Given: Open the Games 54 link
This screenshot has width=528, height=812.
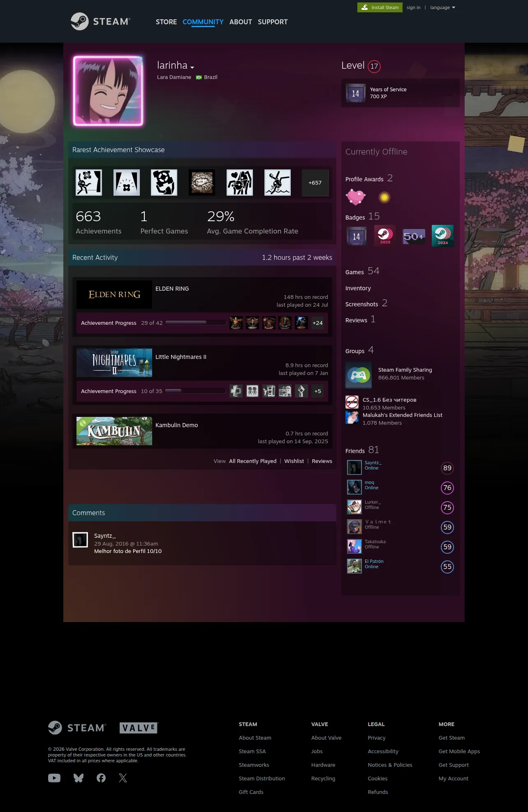Looking at the screenshot, I should 362,271.
